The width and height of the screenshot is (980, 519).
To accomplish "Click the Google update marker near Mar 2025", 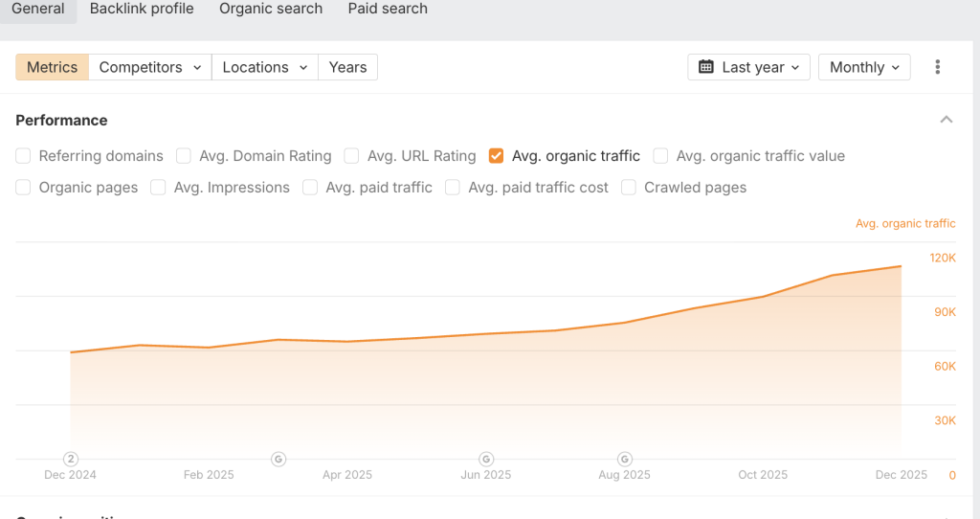I will point(278,459).
